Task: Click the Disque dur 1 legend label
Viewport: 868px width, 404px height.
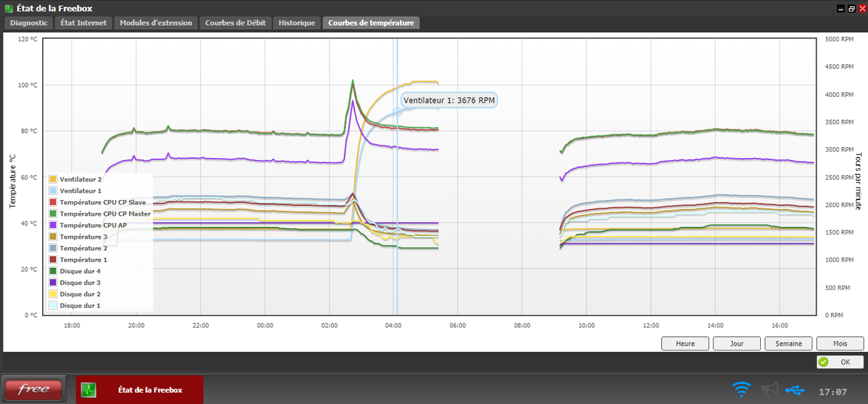Action: (80, 306)
